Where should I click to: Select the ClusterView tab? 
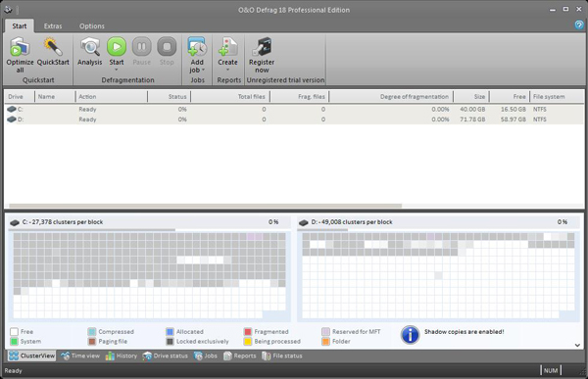click(32, 355)
